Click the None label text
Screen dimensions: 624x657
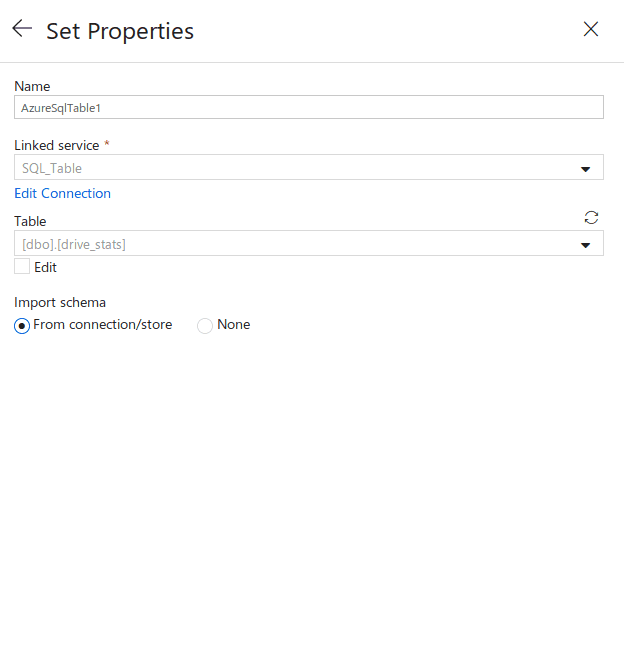(233, 324)
